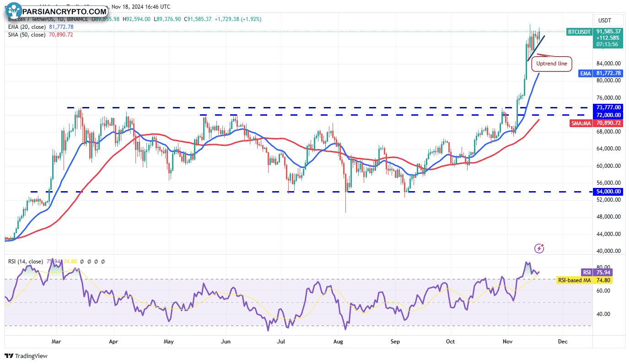Click the Aug label on time axis
The width and height of the screenshot is (630, 364).
tap(338, 341)
